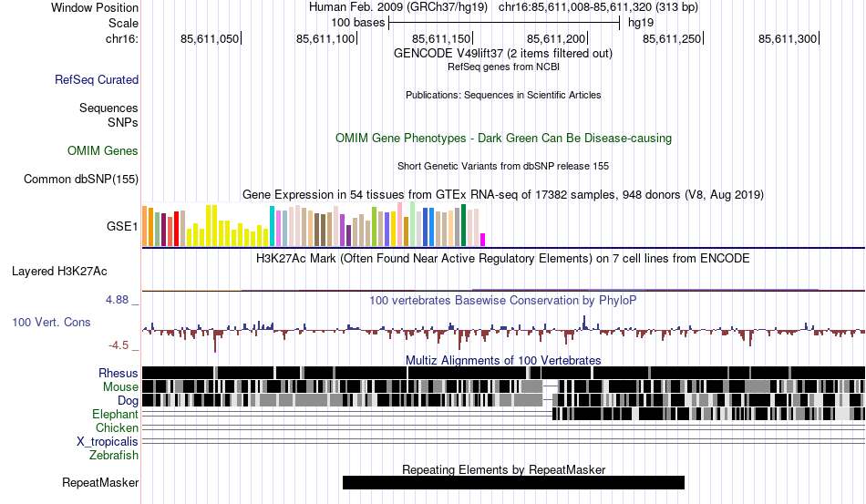The height and width of the screenshot is (504, 866).
Task: Open the Layered H3K27Ac track label
Action: click(x=59, y=271)
